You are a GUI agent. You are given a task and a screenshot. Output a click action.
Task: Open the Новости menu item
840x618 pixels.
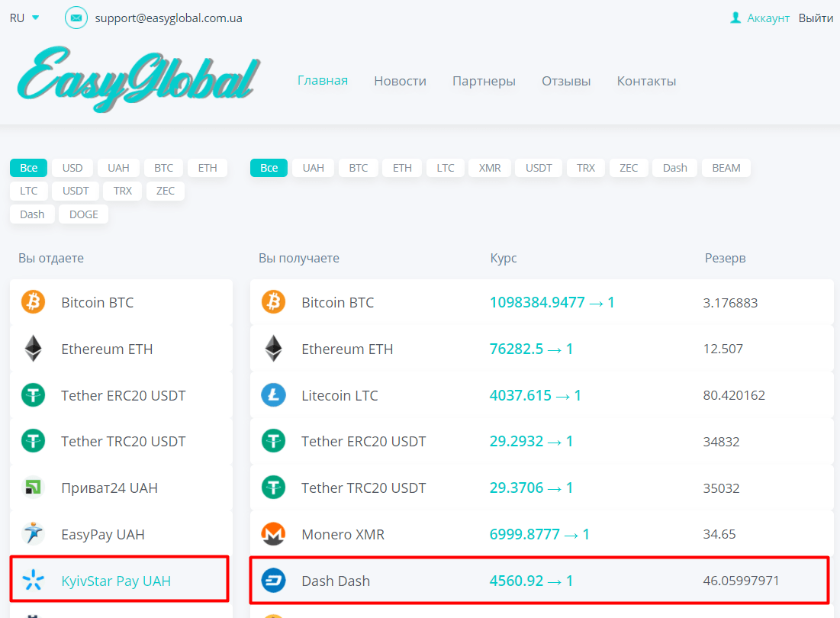point(400,81)
